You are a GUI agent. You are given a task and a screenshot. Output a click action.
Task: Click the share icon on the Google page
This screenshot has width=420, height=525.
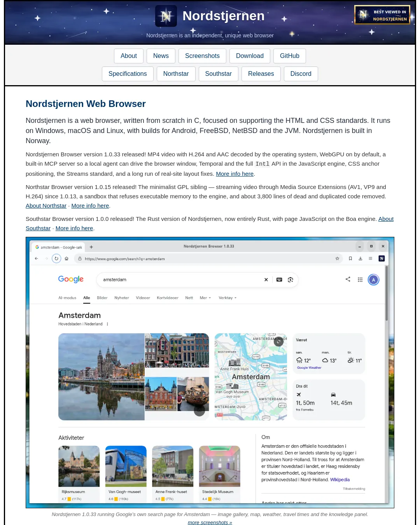[x=348, y=279]
